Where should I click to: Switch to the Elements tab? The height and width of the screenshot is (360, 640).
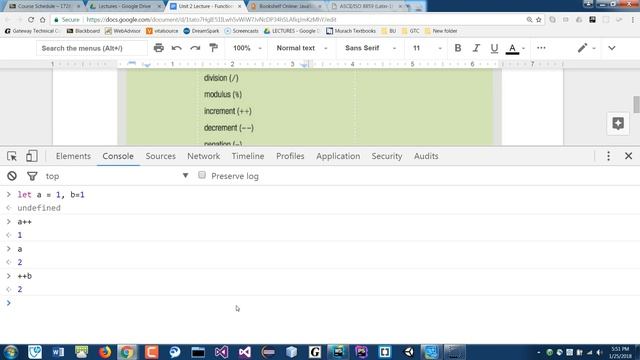click(73, 156)
